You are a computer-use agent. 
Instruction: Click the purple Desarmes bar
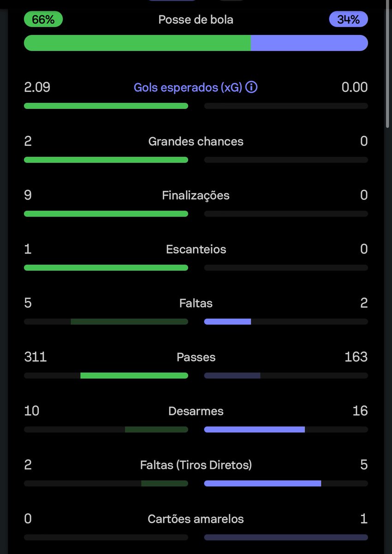[x=254, y=429]
